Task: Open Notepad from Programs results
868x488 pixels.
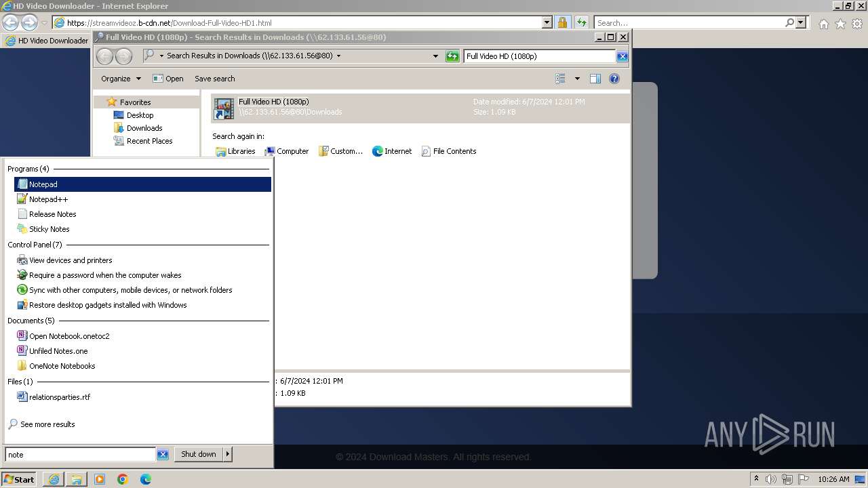Action: pyautogui.click(x=142, y=184)
